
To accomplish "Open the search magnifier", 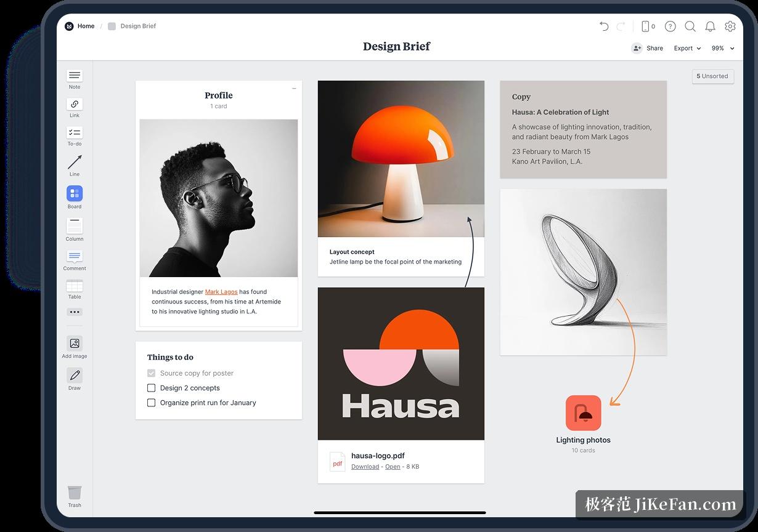I will [x=690, y=26].
